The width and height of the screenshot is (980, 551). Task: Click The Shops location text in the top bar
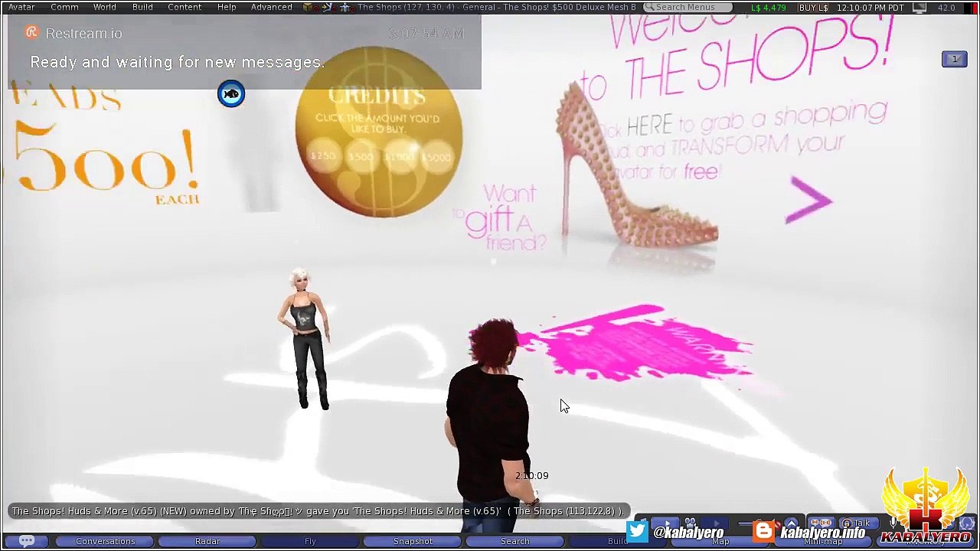point(497,8)
